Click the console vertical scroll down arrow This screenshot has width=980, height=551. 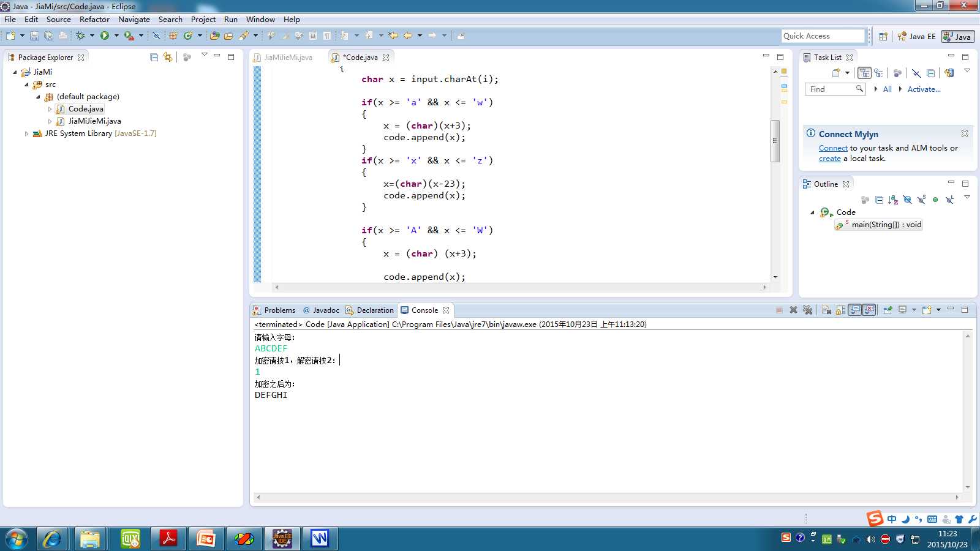coord(968,487)
